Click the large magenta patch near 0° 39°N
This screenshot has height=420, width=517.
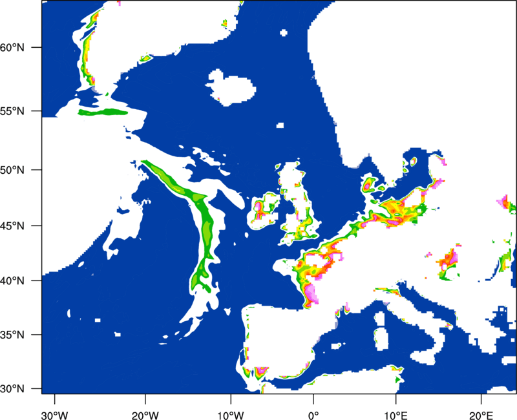[x=310, y=293]
